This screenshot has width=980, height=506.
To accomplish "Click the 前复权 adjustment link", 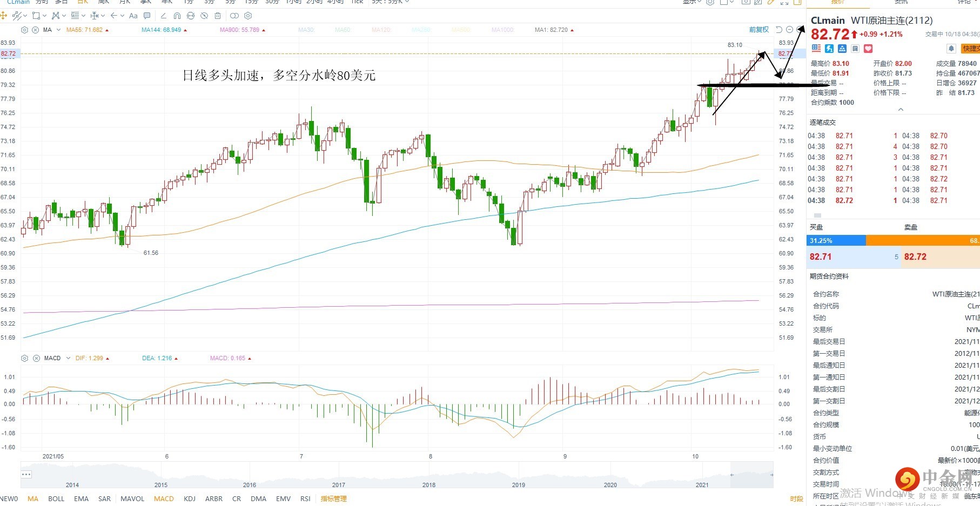I will click(759, 30).
